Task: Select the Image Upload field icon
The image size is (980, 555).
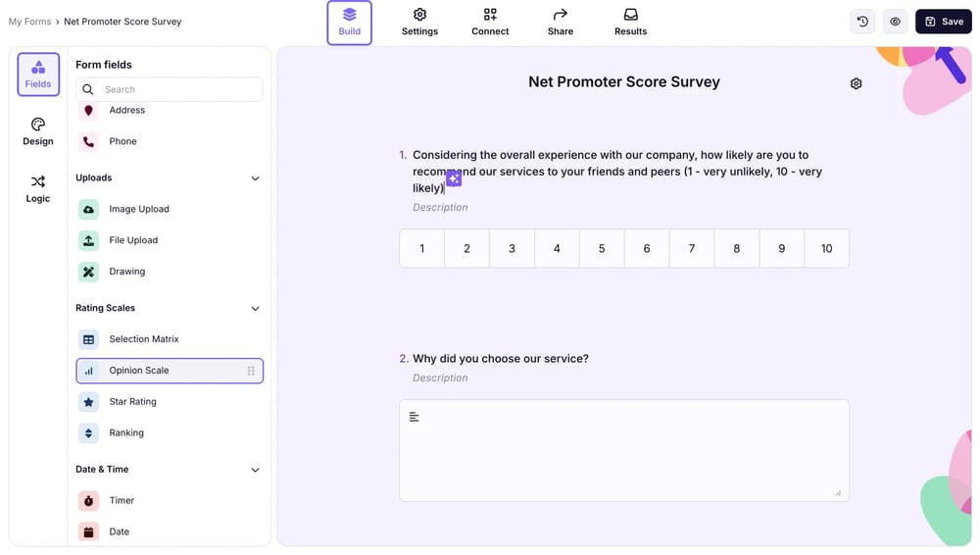Action: point(89,209)
